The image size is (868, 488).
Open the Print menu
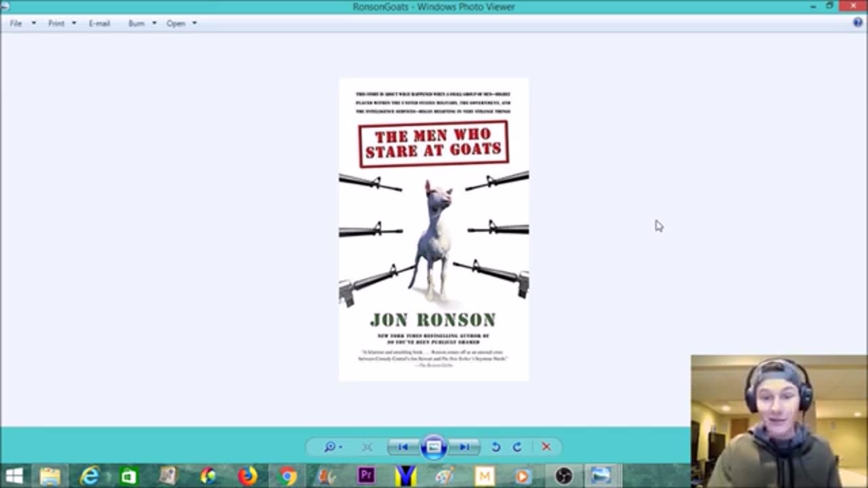56,23
